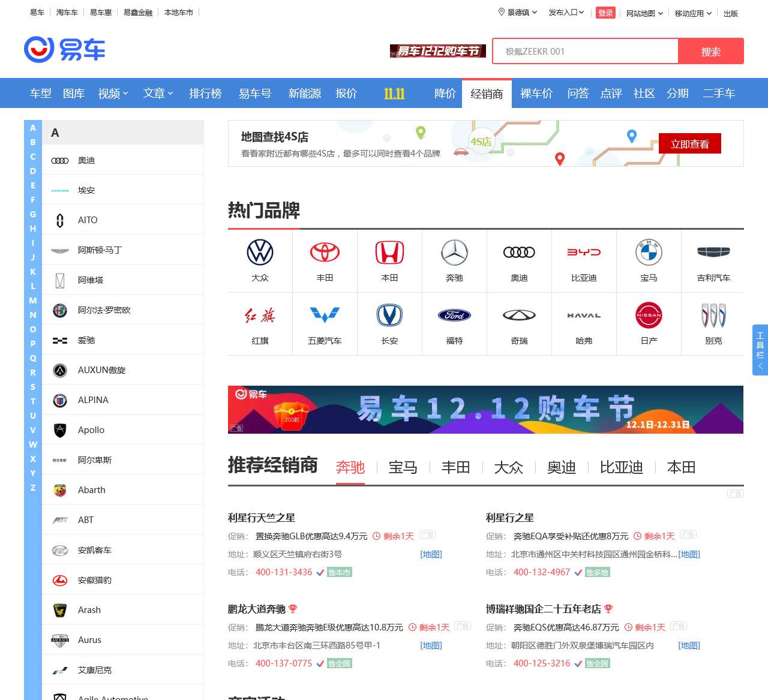Jump to letter M in alphabet index
Image resolution: width=768 pixels, height=700 pixels.
(x=33, y=301)
